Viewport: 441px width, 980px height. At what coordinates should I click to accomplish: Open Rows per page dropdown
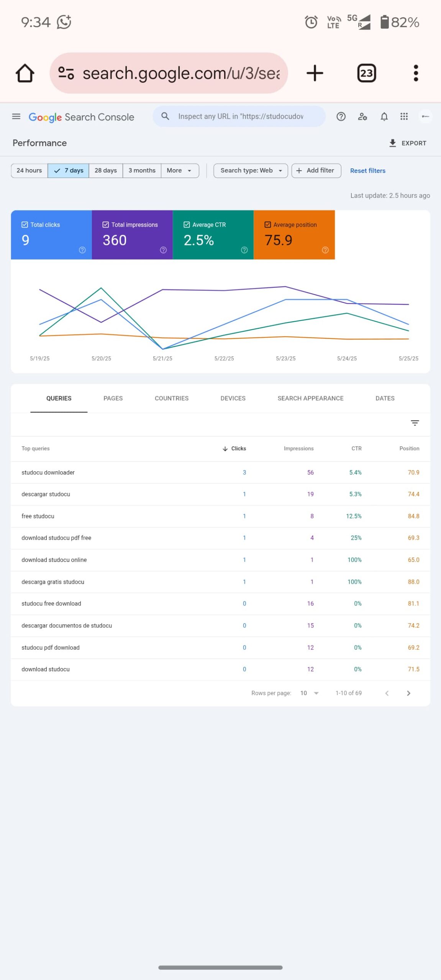(310, 693)
